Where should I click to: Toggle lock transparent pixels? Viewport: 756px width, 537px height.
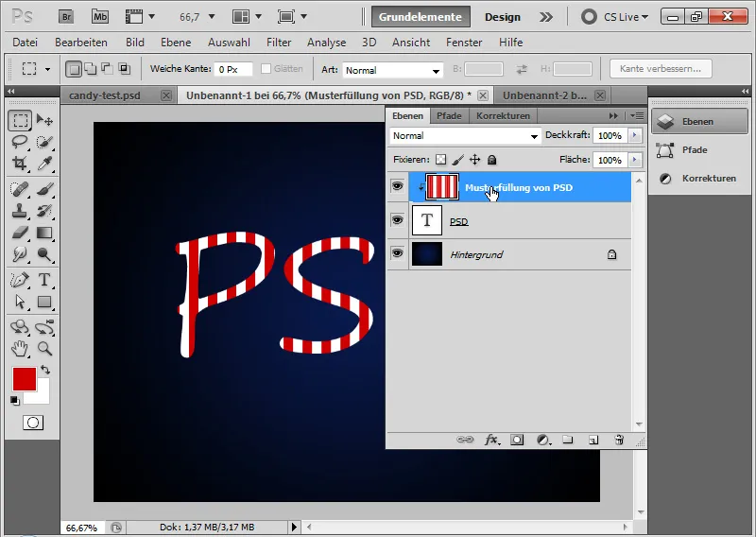(x=440, y=160)
